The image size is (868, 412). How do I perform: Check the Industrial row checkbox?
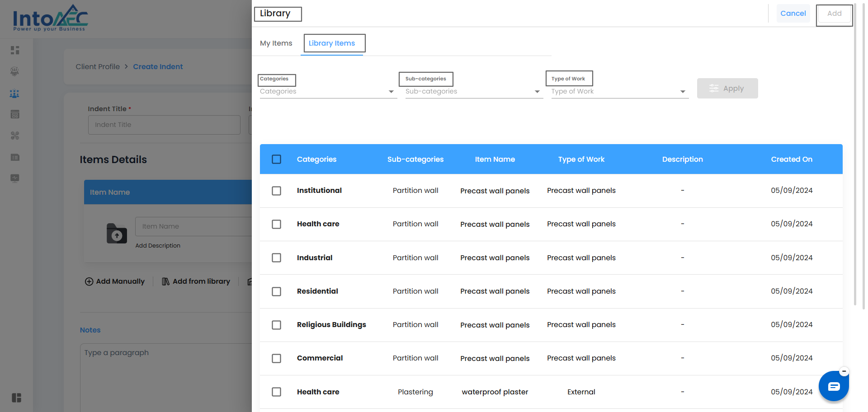click(x=277, y=257)
